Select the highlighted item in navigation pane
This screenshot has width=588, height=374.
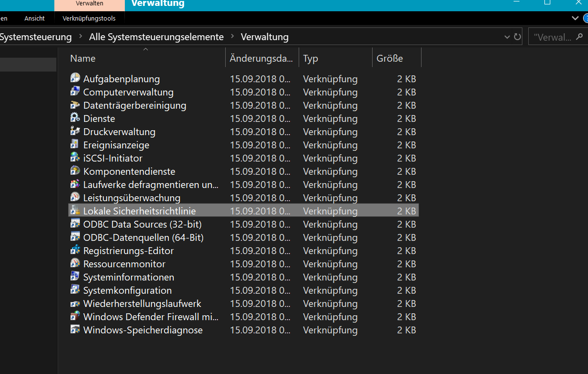pyautogui.click(x=28, y=65)
